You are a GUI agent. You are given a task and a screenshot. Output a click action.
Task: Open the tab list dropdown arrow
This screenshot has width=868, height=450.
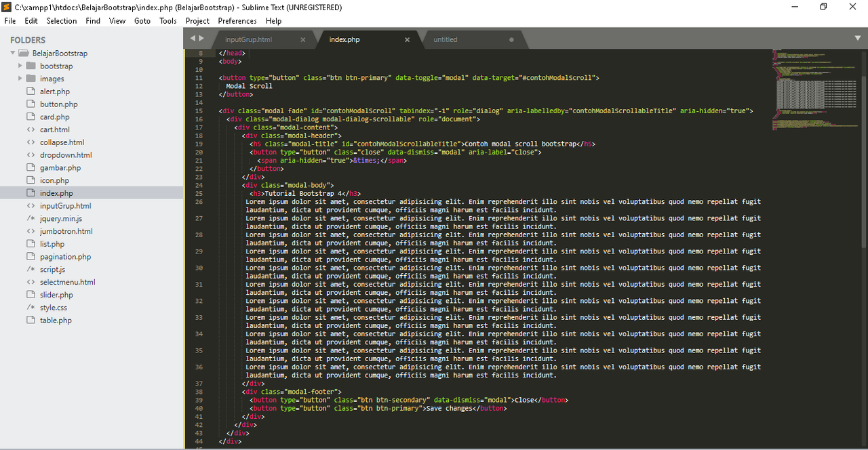(858, 39)
